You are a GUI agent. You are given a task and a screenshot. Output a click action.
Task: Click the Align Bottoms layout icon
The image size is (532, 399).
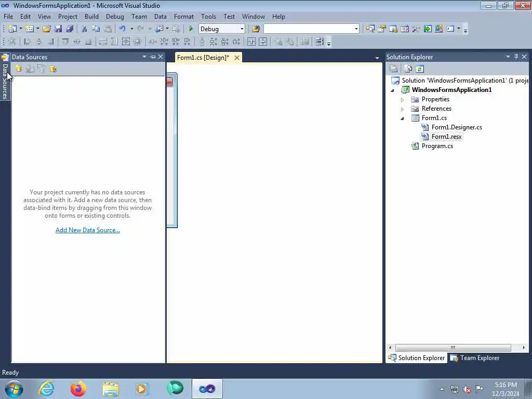(x=88, y=42)
